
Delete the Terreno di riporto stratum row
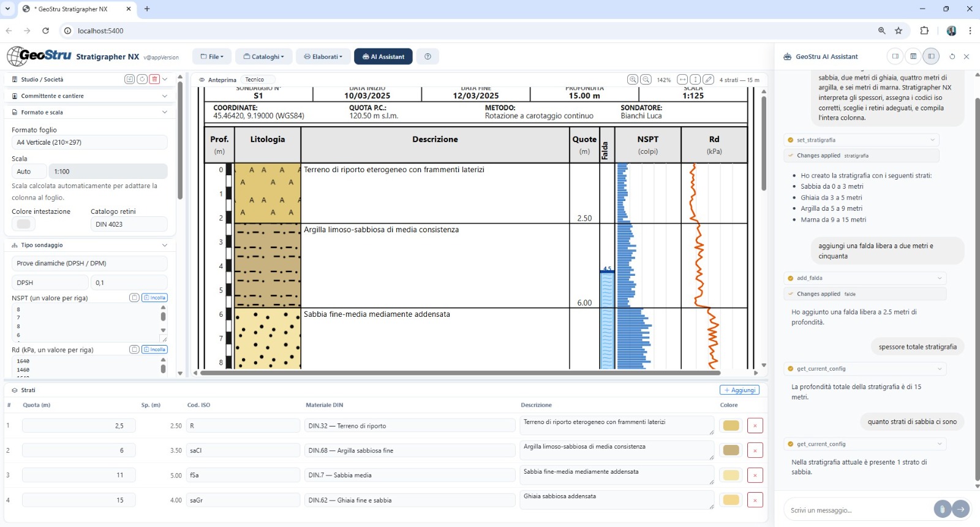click(x=755, y=426)
